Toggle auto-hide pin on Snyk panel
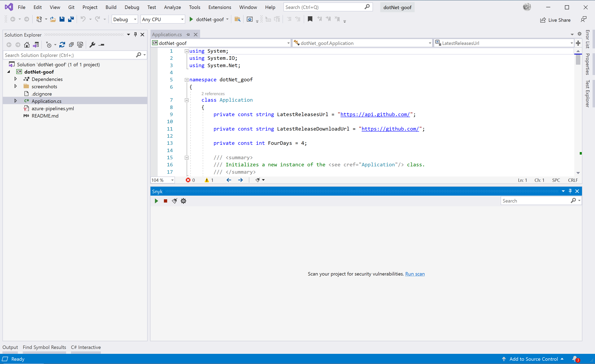 570,191
